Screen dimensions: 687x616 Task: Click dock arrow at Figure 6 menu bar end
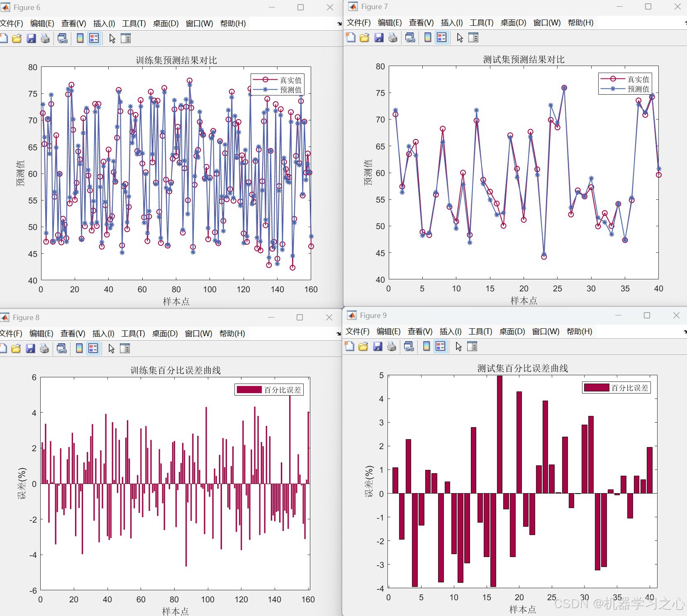click(339, 24)
